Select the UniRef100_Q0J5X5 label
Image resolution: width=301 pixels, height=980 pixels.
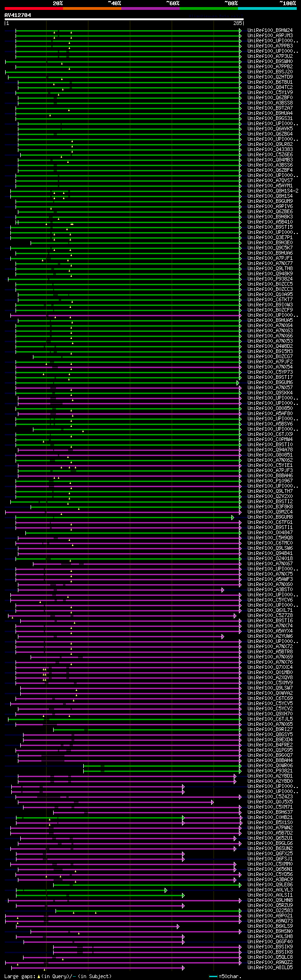click(x=270, y=802)
